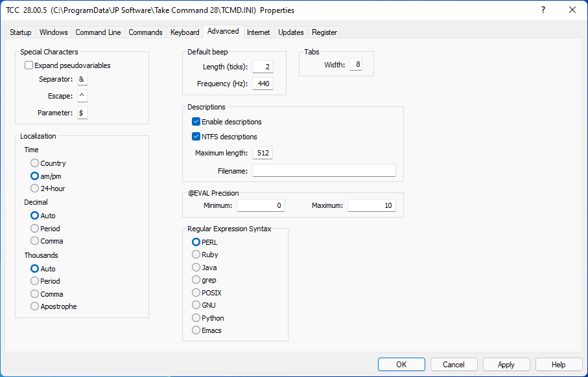Select PERL regex syntax
The image size is (588, 377).
pos(204,242)
